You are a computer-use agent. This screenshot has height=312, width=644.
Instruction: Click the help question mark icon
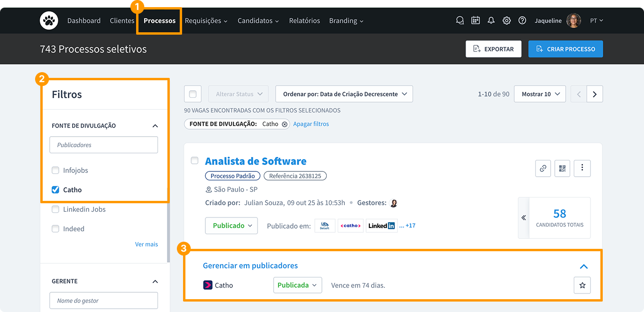[522, 20]
